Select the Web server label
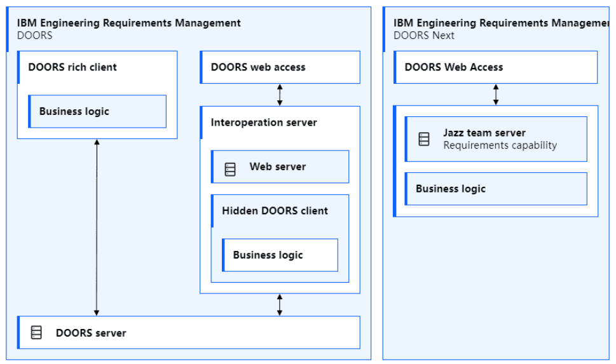This screenshot has height=364, width=616. pos(277,166)
